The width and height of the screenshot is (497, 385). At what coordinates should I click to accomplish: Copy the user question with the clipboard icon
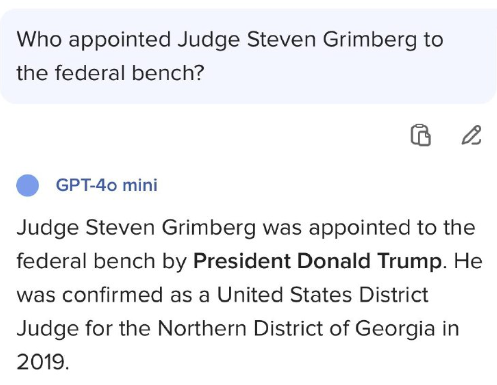(420, 135)
